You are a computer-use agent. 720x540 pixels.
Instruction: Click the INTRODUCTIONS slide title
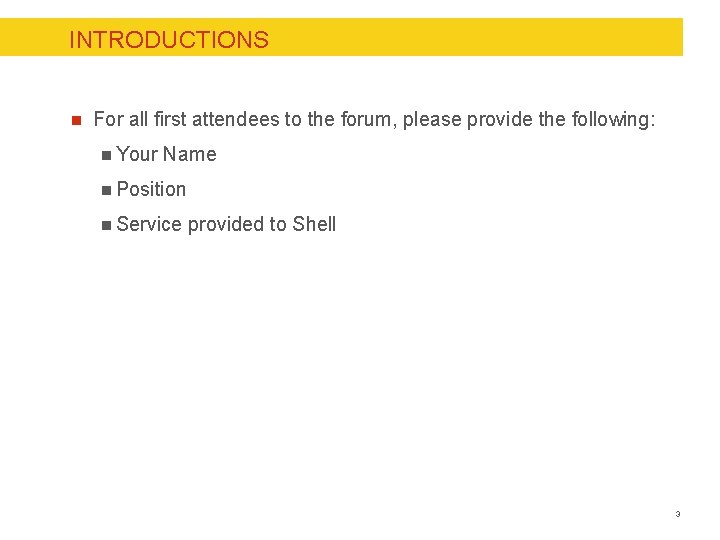tap(169, 39)
